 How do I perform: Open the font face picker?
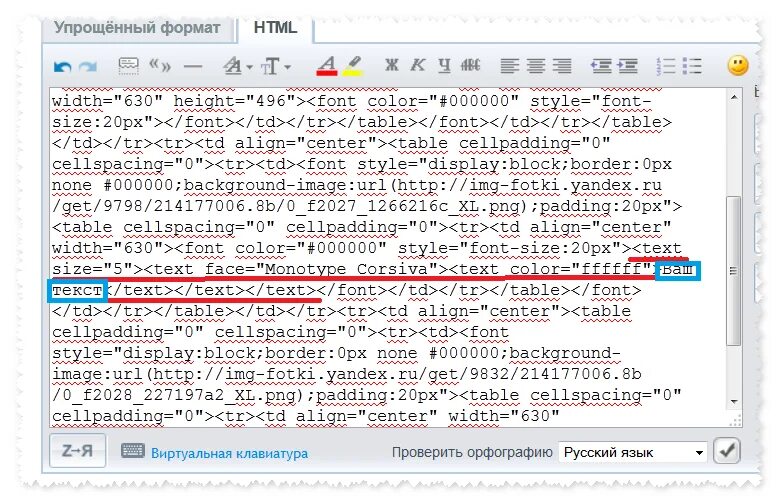coord(233,66)
